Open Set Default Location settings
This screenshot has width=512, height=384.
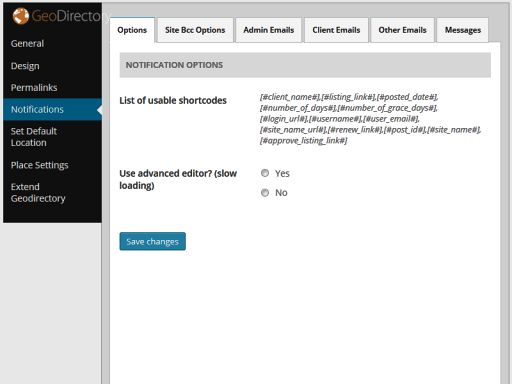[x=34, y=137]
